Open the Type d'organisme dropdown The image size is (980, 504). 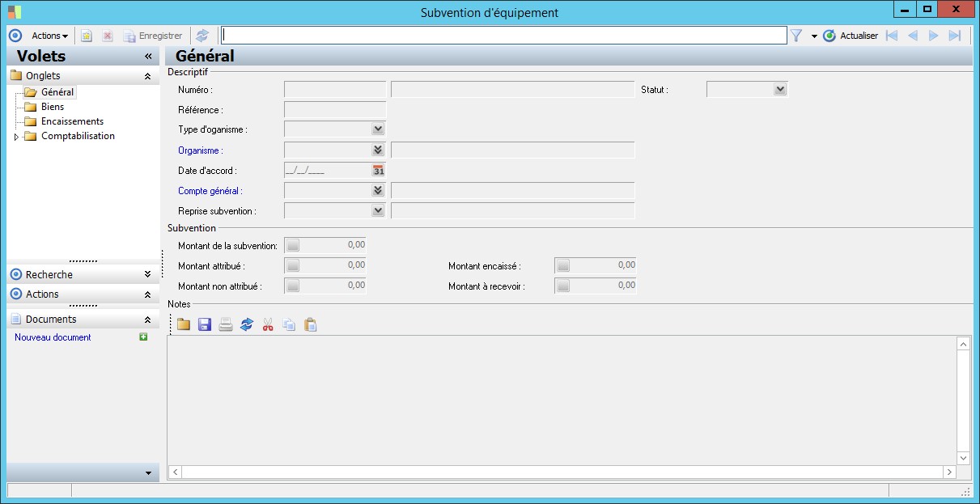[x=377, y=129]
